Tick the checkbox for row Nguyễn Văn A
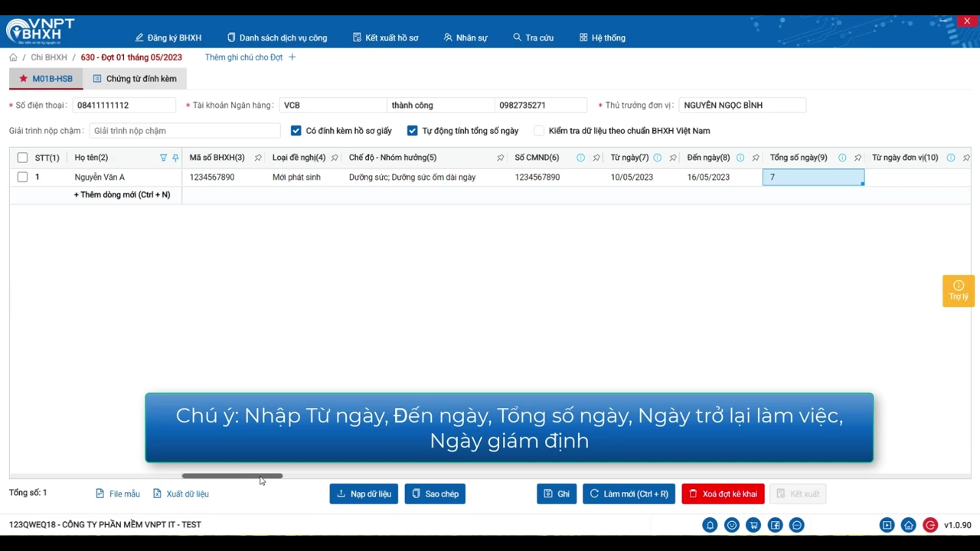This screenshot has height=551, width=980. [22, 177]
